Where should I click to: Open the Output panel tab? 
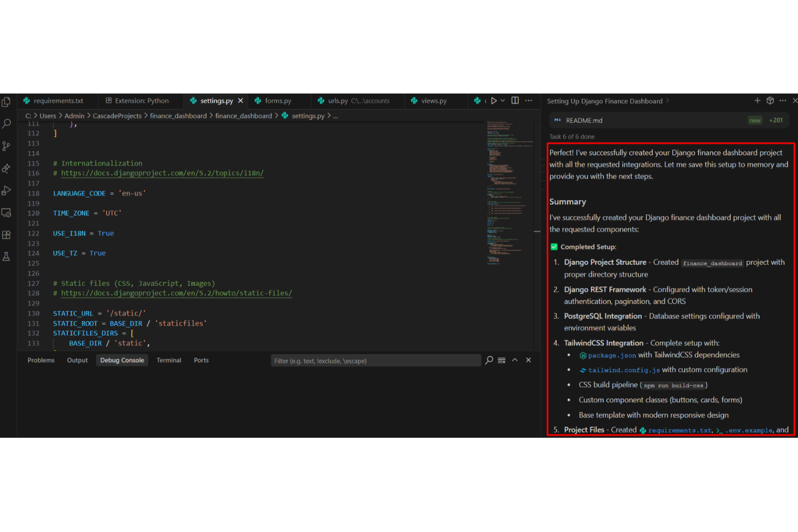77,361
